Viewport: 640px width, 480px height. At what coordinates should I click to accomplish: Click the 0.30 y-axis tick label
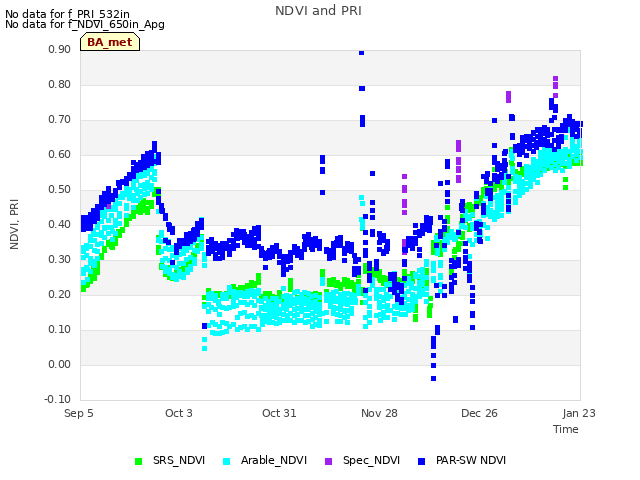pos(60,260)
